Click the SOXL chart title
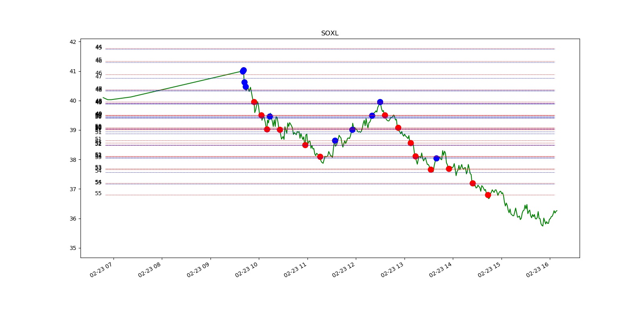 330,33
